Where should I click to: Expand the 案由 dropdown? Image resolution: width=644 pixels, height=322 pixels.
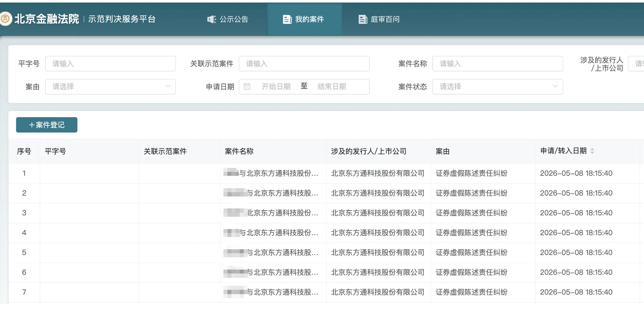click(110, 86)
